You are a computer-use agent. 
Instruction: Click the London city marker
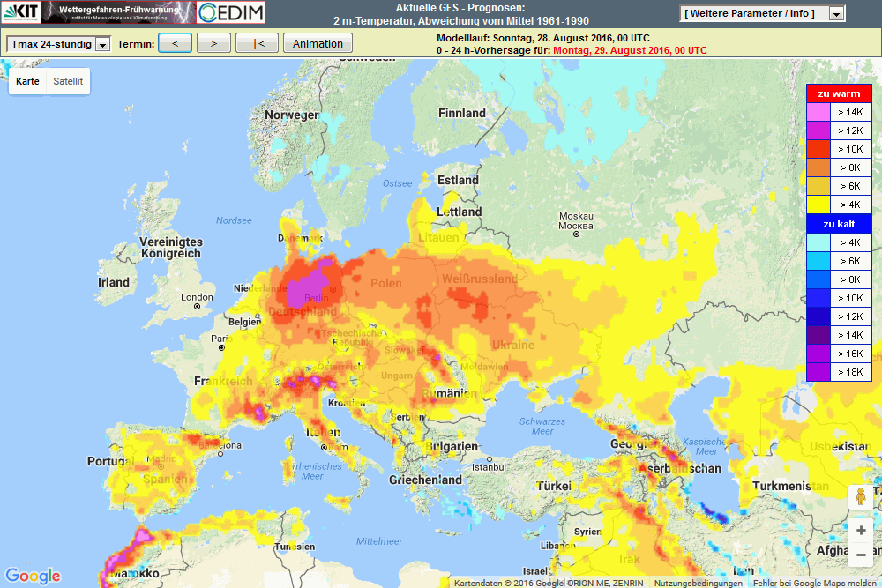[197, 307]
